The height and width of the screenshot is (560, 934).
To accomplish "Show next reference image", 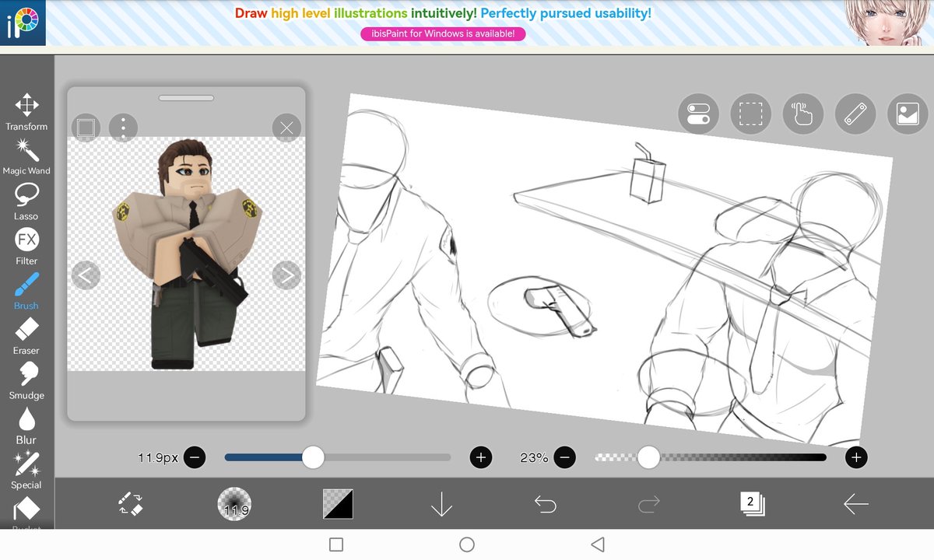I will (x=286, y=275).
